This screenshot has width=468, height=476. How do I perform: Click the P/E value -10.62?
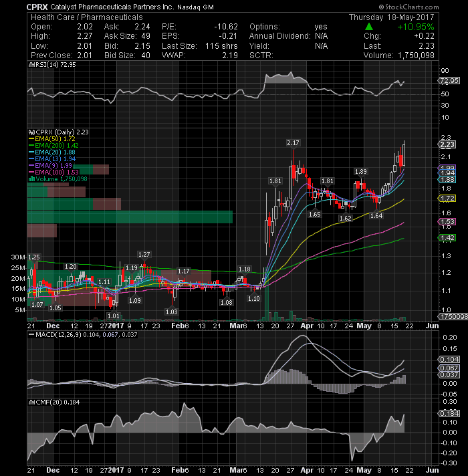pos(226,27)
